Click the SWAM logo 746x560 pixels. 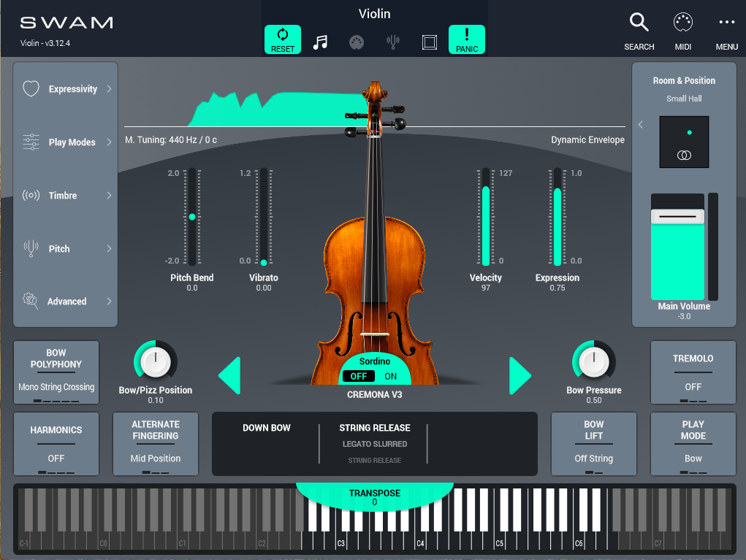click(66, 23)
